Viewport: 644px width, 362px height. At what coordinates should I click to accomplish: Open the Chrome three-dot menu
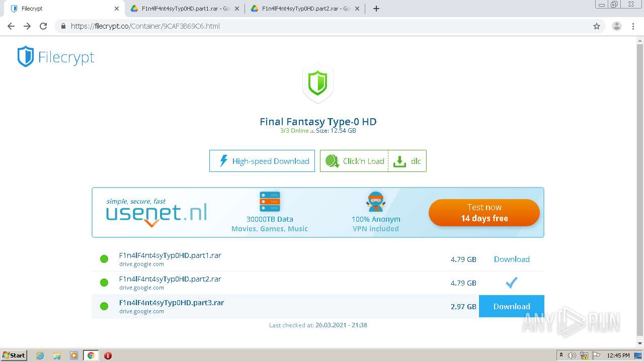(633, 26)
